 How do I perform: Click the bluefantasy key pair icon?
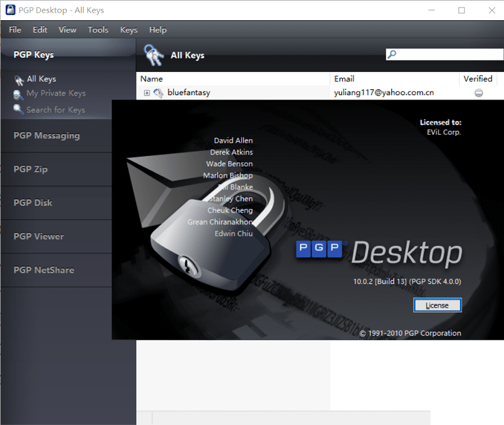(158, 93)
